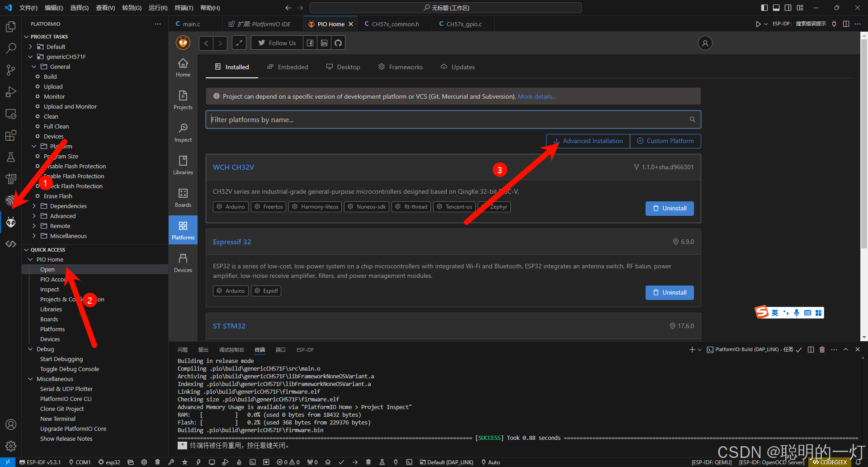Open the Inspect panel in PIO Home

[x=183, y=132]
